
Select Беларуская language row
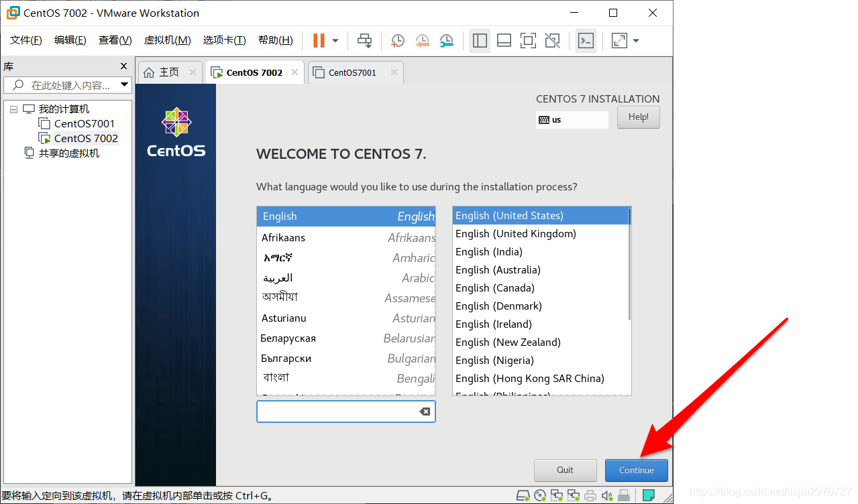coord(346,338)
